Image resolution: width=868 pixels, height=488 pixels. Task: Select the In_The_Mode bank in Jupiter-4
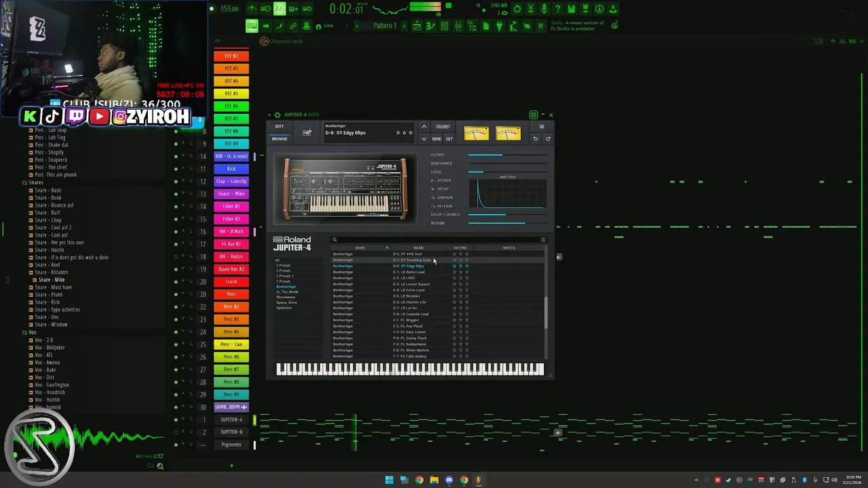tap(288, 292)
